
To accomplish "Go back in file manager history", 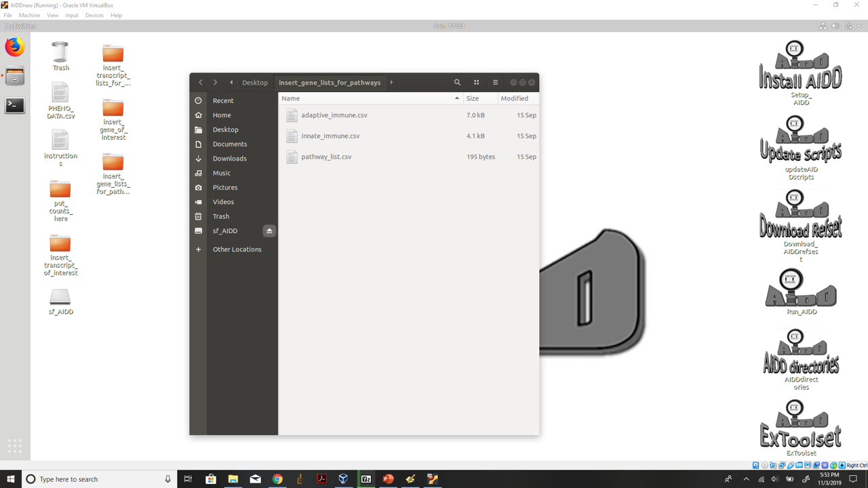I will [201, 82].
